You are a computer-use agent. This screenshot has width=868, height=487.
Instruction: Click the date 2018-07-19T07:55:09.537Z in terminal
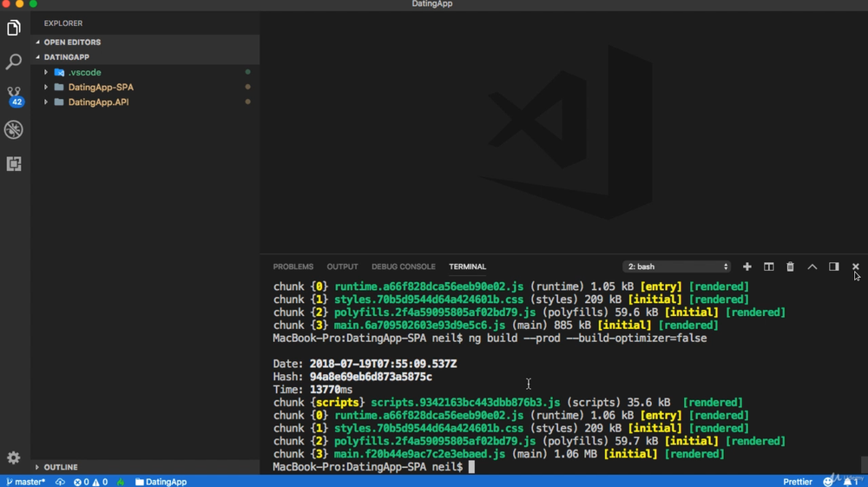pyautogui.click(x=383, y=364)
